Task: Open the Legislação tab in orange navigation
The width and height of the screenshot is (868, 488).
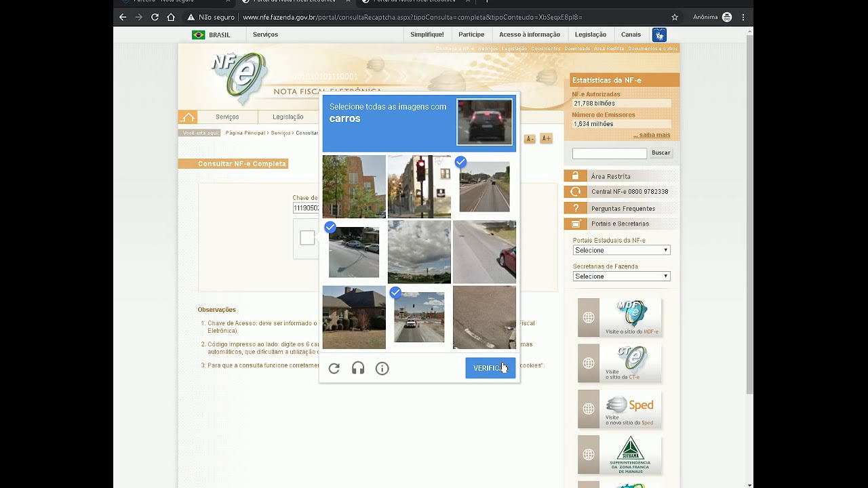Action: tap(288, 117)
